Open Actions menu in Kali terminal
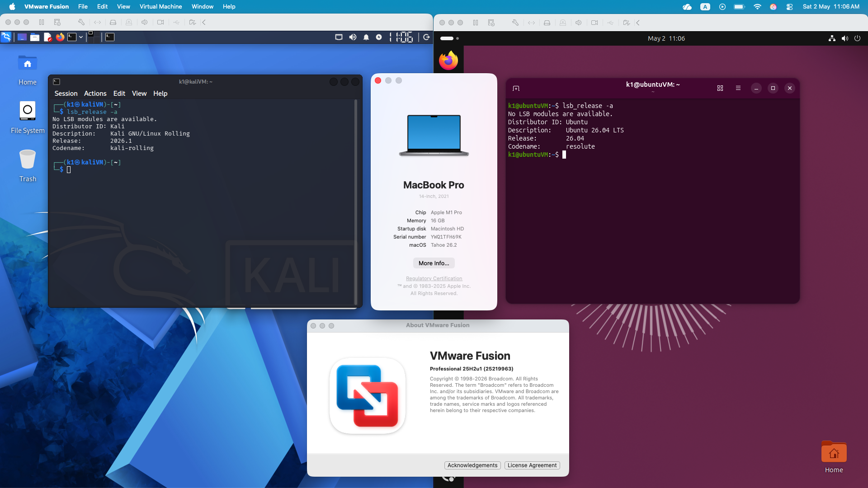 (95, 94)
